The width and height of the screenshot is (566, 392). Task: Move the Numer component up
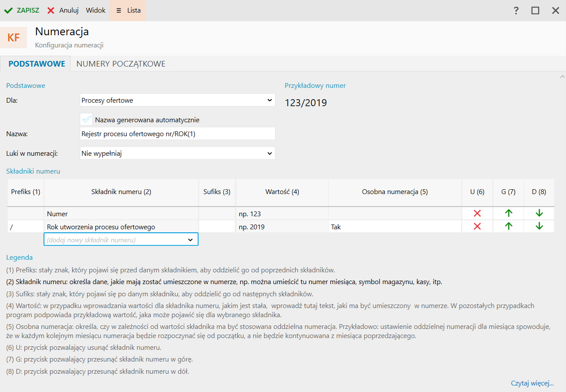click(x=509, y=213)
